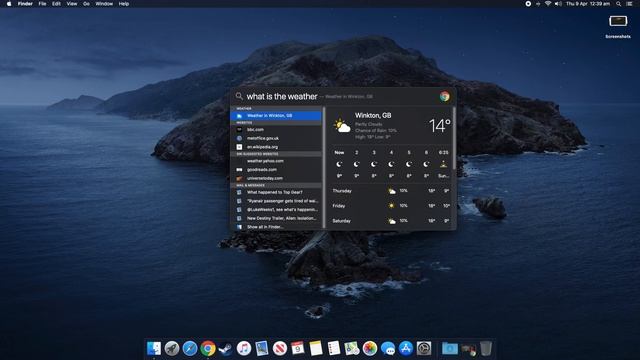Open Maps app in the Dock
Screen dimensions: 640x360
coord(351,349)
